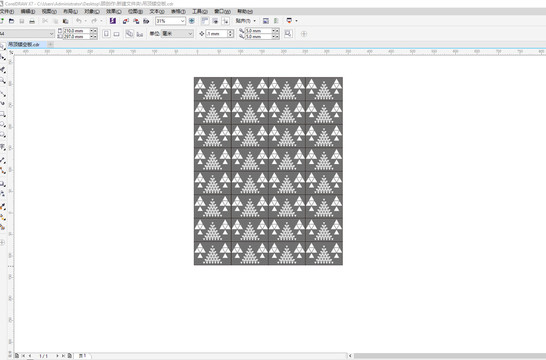Open the 编辑 (Edit) menu
Image resolution: width=546 pixels, height=360 pixels.
pyautogui.click(x=28, y=11)
